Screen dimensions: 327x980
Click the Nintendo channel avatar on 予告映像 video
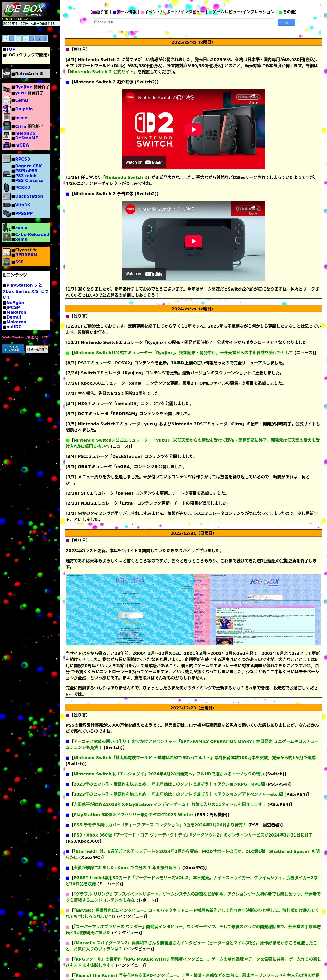coord(131,209)
